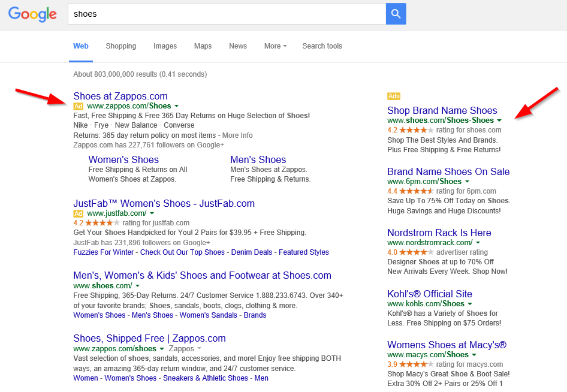Open the 'Shoes at Zappos.com' ad headline
The image size is (567, 392).
click(120, 96)
